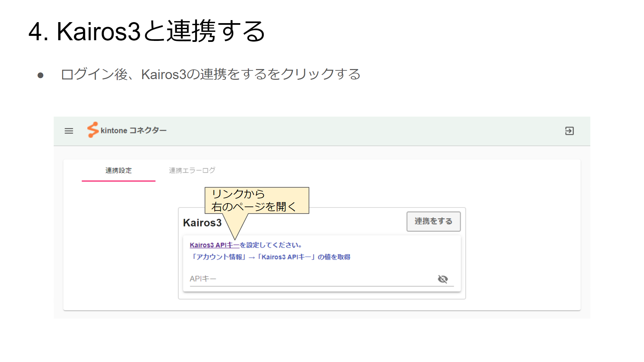Toggle API key visibility eye icon
644x362 pixels.
[443, 279]
